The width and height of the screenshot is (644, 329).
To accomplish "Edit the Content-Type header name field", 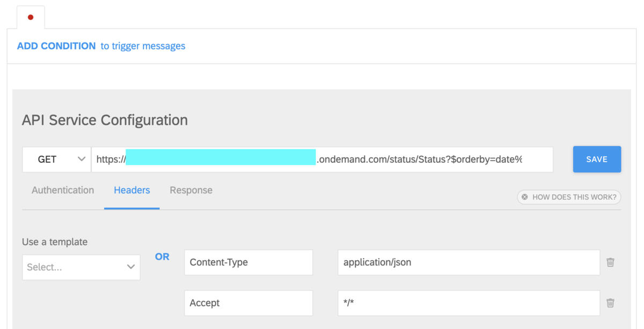I will 248,262.
